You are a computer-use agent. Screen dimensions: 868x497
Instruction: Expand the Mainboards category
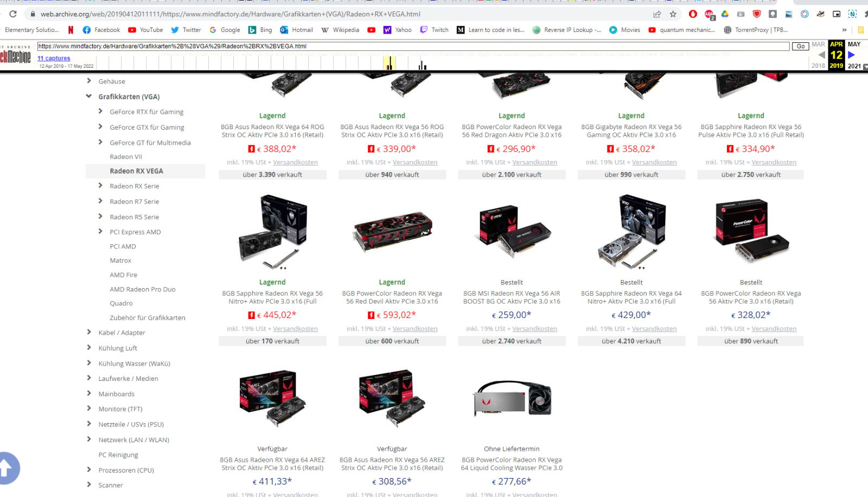tap(89, 393)
